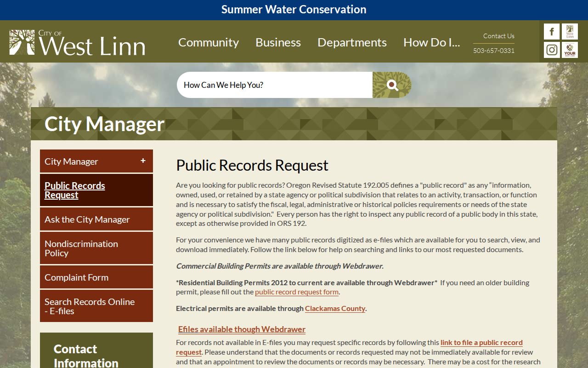Screen dimensions: 588x368
Task: Click 'Electrical permits are available through' text
Action: pos(239,309)
